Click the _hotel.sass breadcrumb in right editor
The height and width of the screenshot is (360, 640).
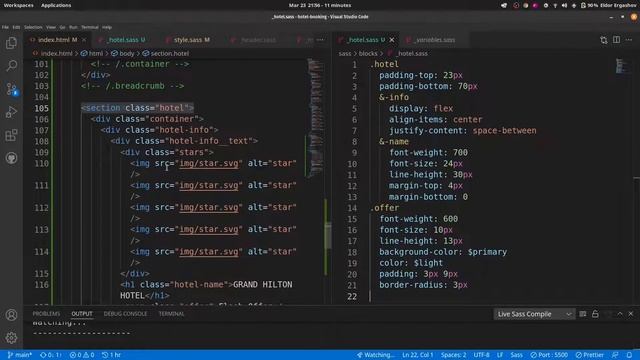coord(408,53)
